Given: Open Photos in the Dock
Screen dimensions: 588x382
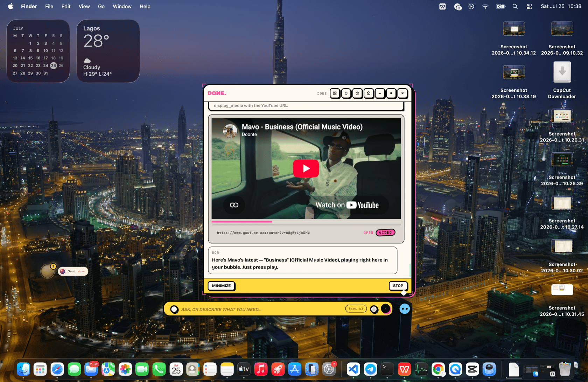Looking at the screenshot, I should click(x=125, y=369).
